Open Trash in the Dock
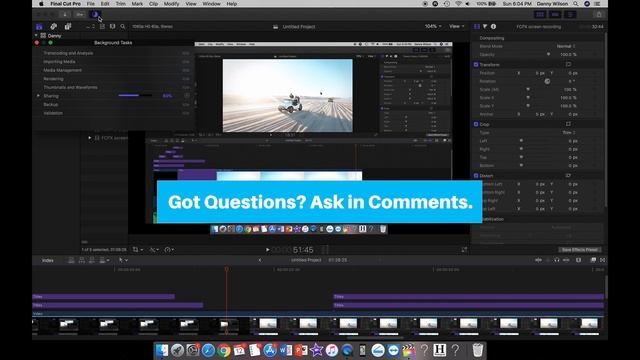The image size is (640, 360). pyautogui.click(x=478, y=350)
